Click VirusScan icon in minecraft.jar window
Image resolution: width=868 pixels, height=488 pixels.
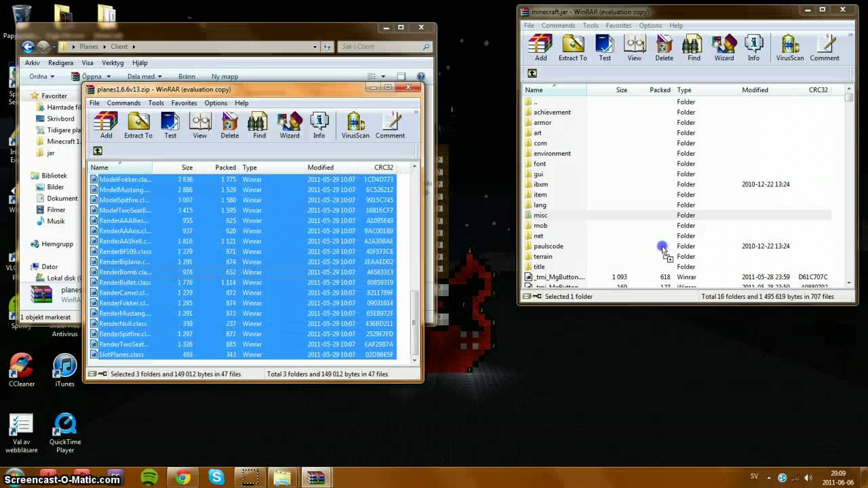tap(790, 47)
